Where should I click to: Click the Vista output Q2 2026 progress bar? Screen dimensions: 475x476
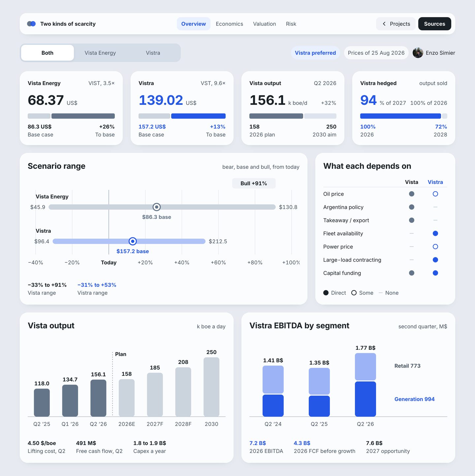293,116
